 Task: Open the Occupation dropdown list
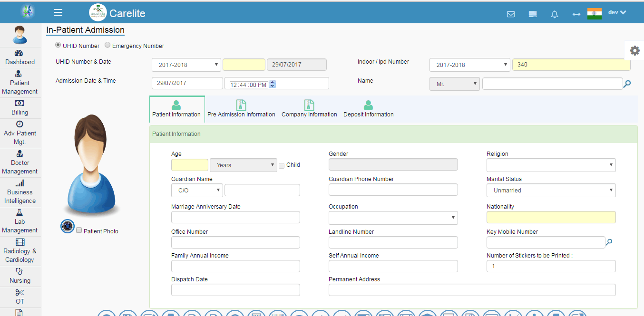click(393, 218)
